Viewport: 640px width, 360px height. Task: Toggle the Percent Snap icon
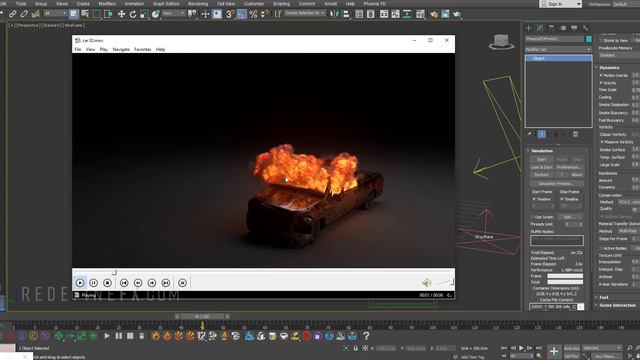(x=253, y=14)
